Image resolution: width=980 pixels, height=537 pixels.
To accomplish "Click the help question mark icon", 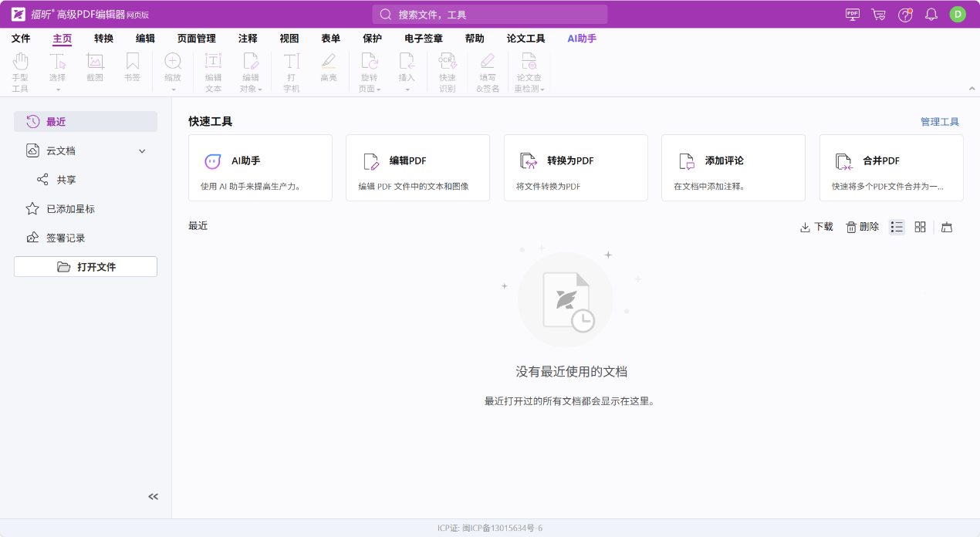I will point(905,14).
